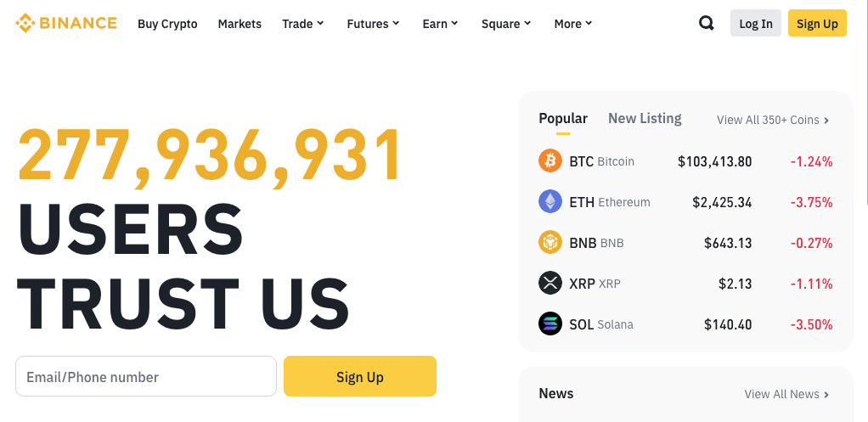
Task: Select the XRP coin icon
Action: (550, 284)
